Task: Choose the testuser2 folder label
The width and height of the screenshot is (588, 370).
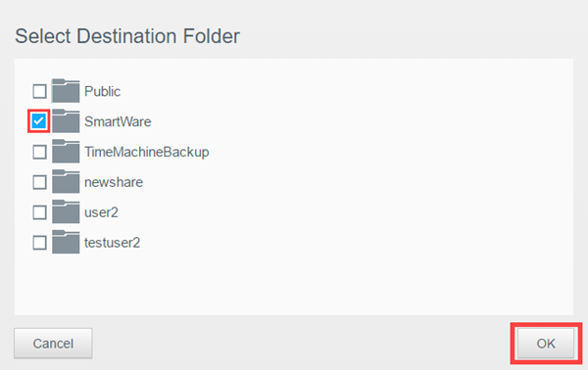Action: coord(112,243)
